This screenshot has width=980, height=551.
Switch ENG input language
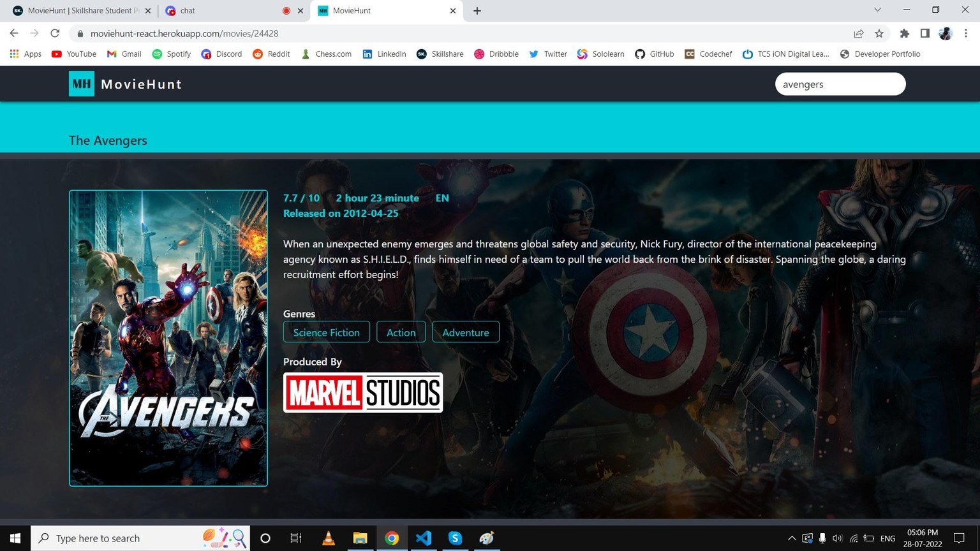(887, 538)
